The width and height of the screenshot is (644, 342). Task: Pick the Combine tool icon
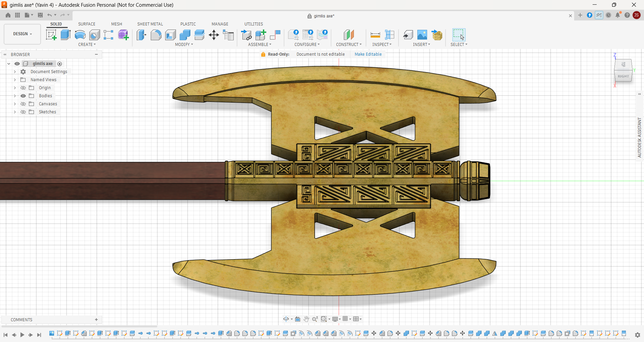[x=185, y=35]
